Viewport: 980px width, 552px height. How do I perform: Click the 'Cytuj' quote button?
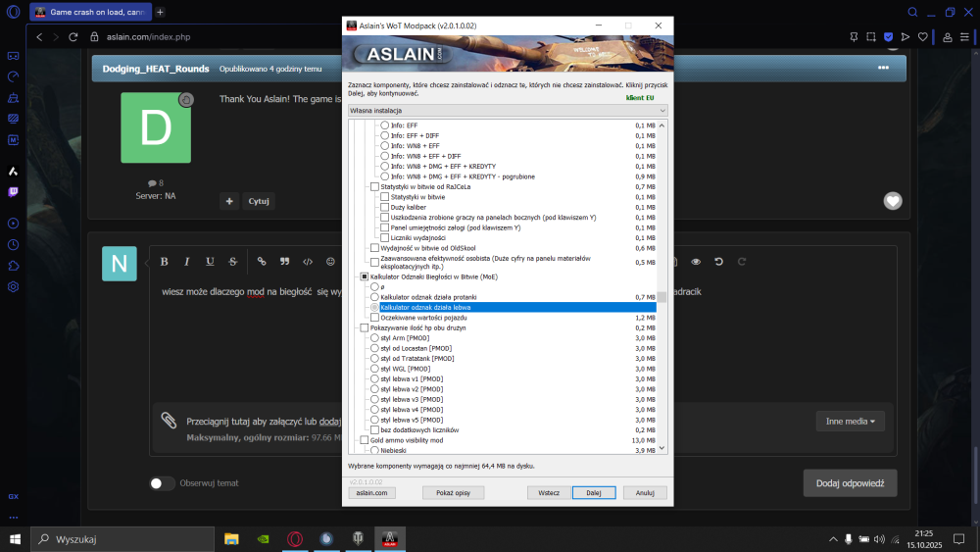259,201
